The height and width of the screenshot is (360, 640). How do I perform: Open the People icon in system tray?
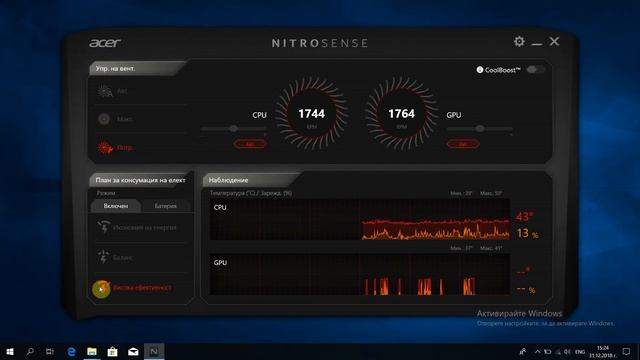pyautogui.click(x=522, y=351)
